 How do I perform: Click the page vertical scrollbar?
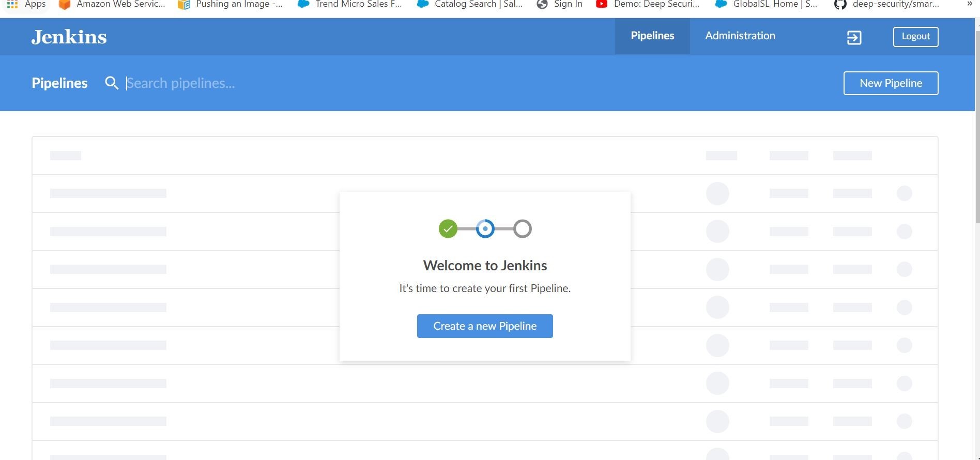click(977, 127)
